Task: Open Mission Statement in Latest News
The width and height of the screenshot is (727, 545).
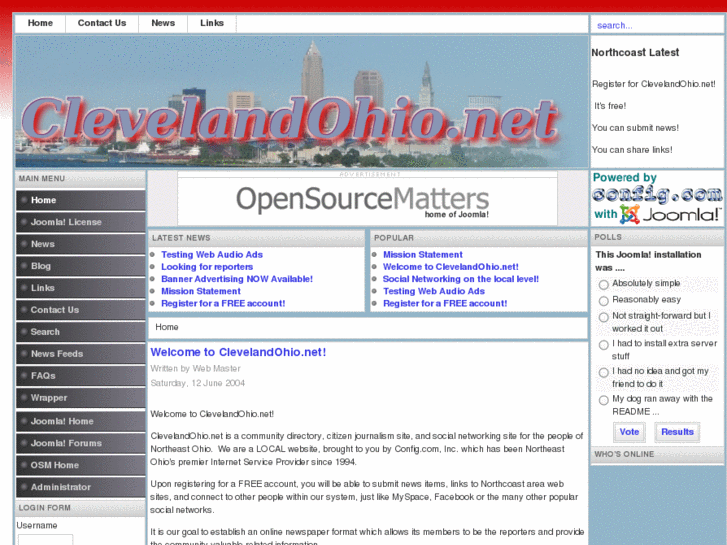Action: tap(201, 291)
